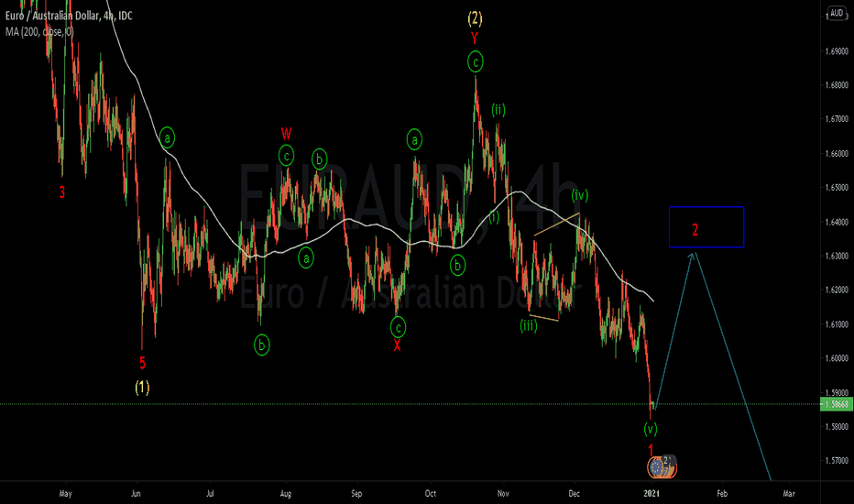Click the 1.57000 price axis label
The image size is (854, 504).
point(837,460)
